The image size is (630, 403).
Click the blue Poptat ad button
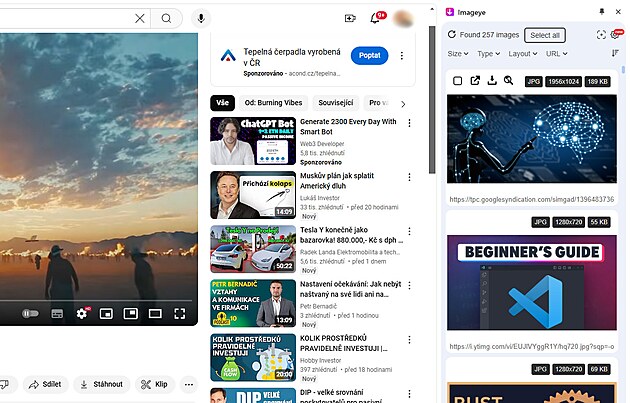[369, 56]
